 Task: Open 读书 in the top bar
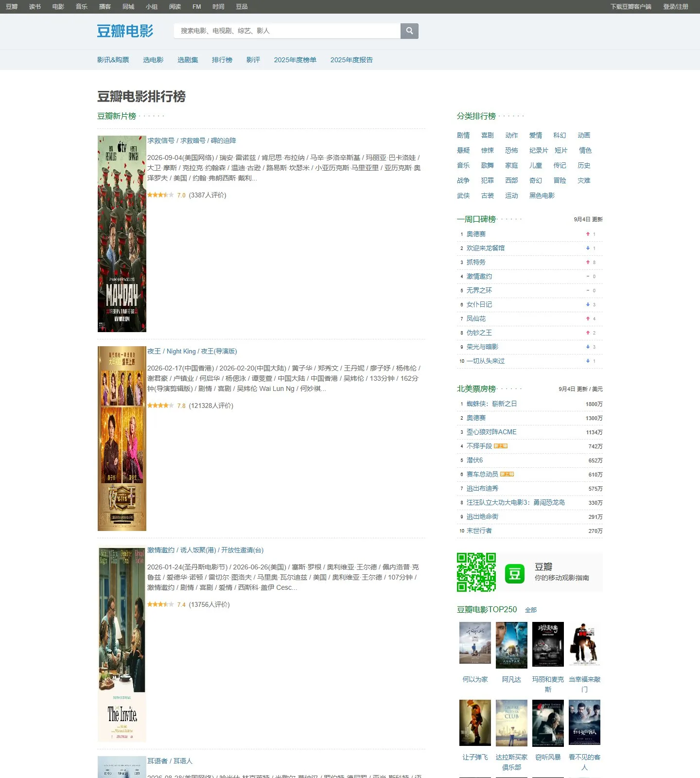tap(35, 7)
